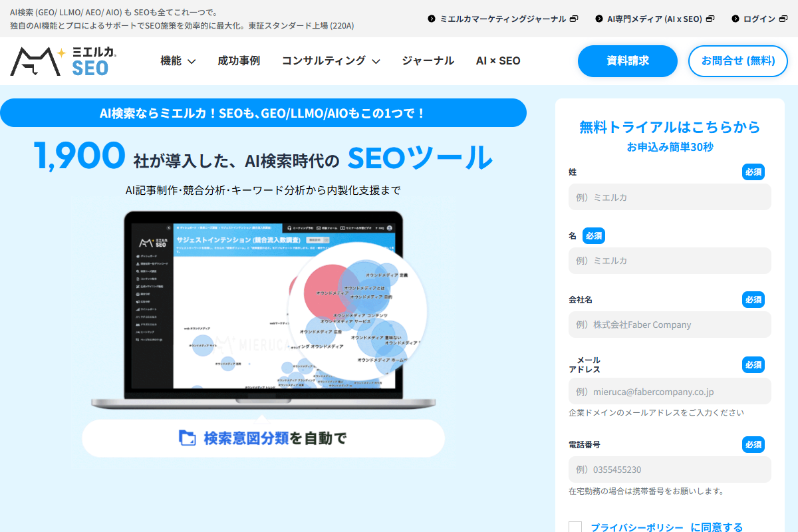The width and height of the screenshot is (798, 532).
Task: Click the 必須 badge next to 名
Action: pyautogui.click(x=594, y=235)
